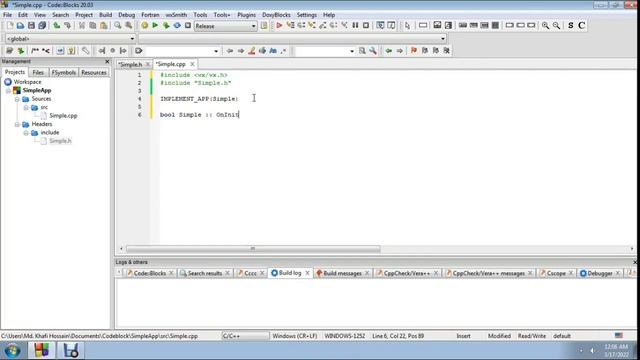The image size is (640, 360).
Task: Click the editor horizontal scrollbar thumb
Action: (x=253, y=249)
